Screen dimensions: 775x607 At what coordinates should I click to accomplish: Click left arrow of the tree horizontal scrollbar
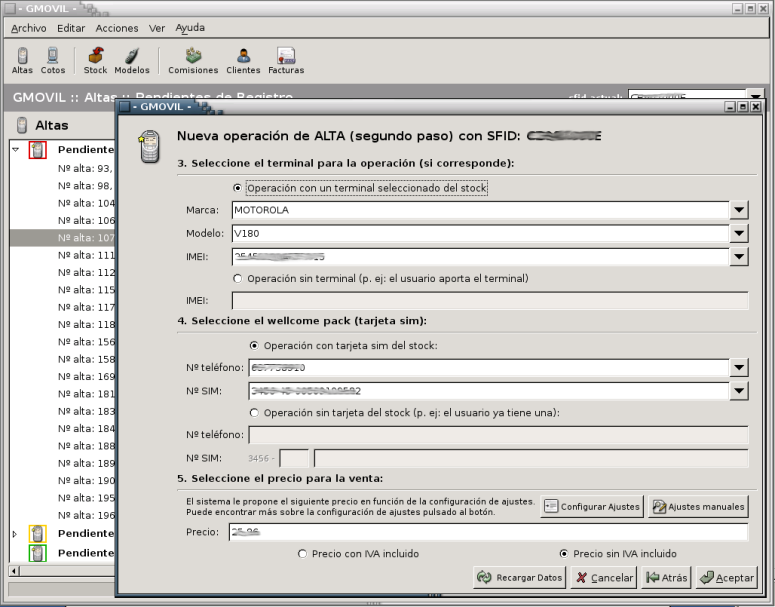pyautogui.click(x=14, y=571)
